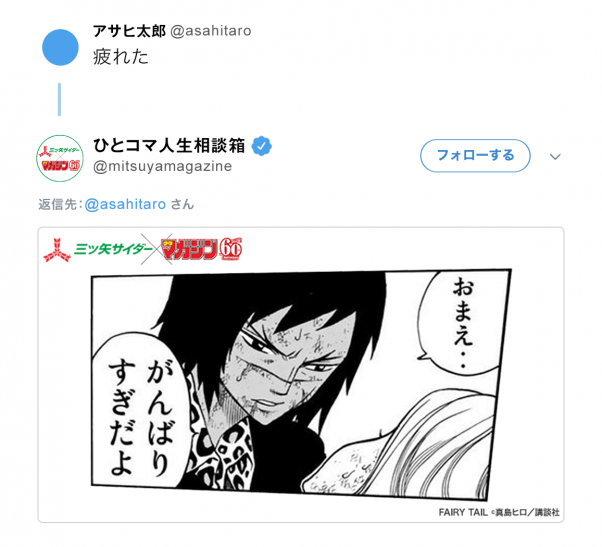The width and height of the screenshot is (602, 547).
Task: Click the おまえ speech bubble
Action: 462,322
